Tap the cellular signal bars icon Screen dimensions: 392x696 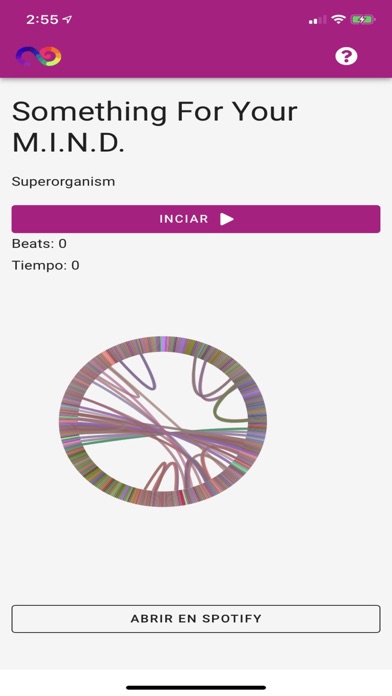pos(317,20)
